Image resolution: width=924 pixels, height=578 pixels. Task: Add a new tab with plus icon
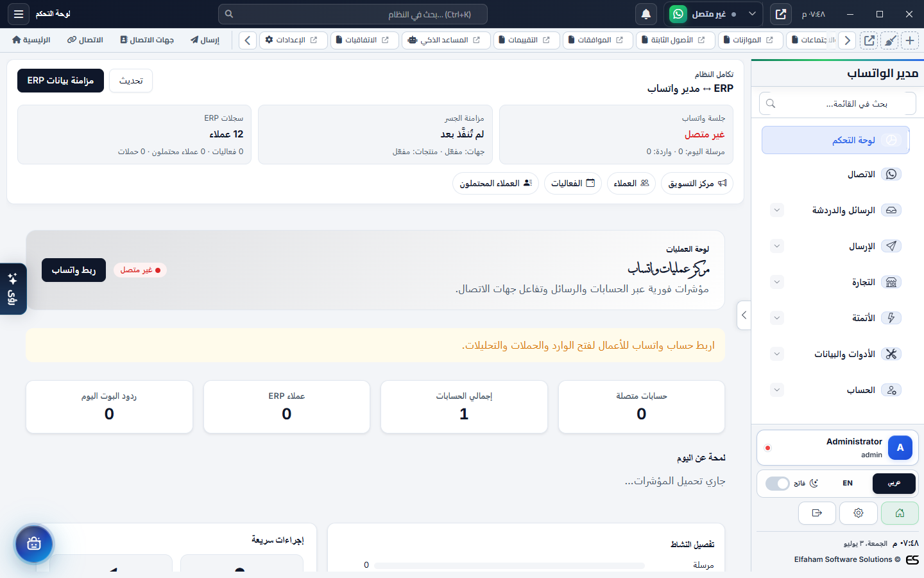tap(910, 40)
